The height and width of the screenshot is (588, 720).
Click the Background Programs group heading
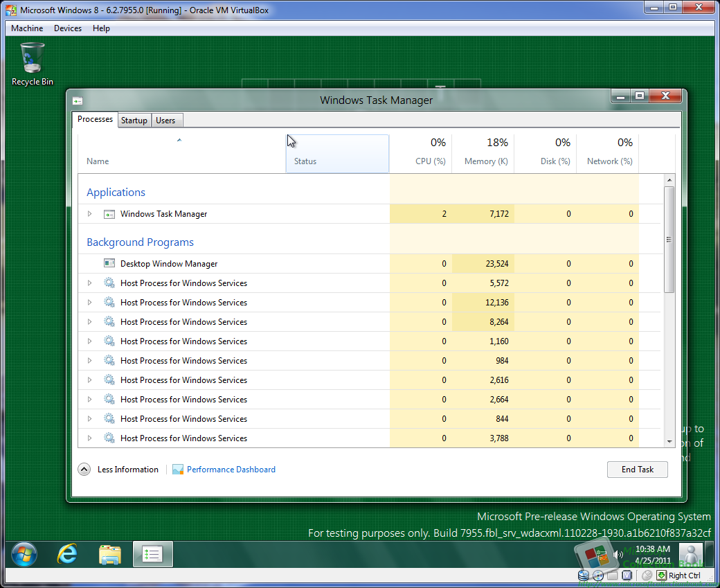[x=140, y=242]
